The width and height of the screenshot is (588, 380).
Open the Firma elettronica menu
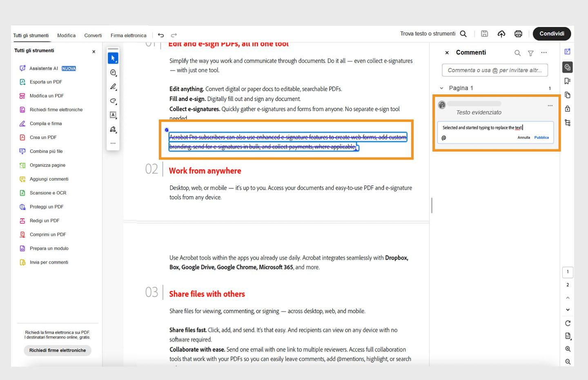point(129,36)
